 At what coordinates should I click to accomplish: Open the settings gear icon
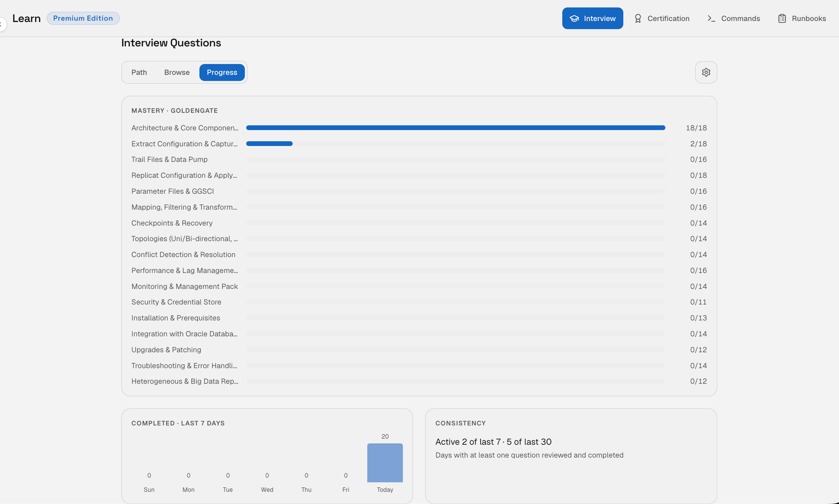tap(706, 72)
